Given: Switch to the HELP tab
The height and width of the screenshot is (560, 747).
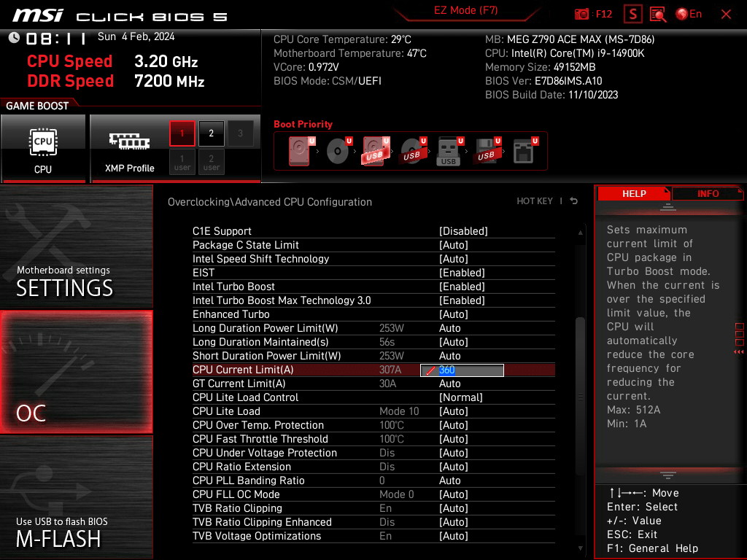Looking at the screenshot, I should (634, 194).
